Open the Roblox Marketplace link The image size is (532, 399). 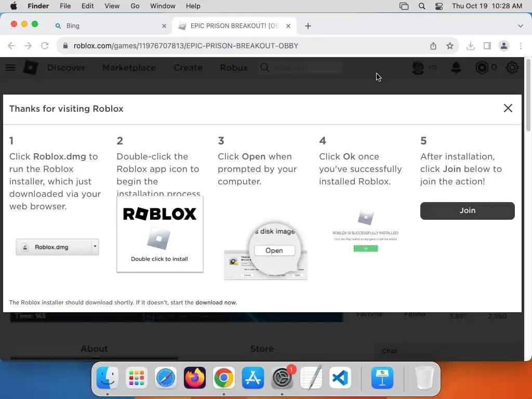129,68
